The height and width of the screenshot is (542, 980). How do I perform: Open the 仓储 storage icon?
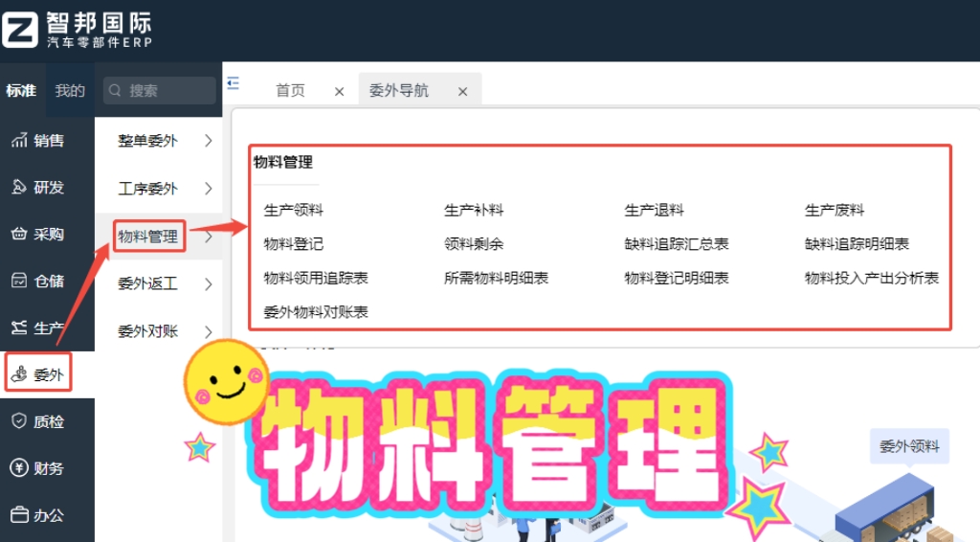pos(19,281)
